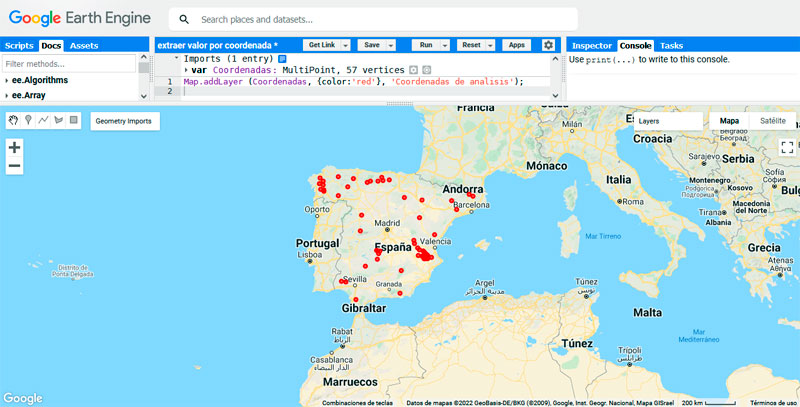
Task: Click the Gibraltar label on map
Action: click(x=364, y=308)
